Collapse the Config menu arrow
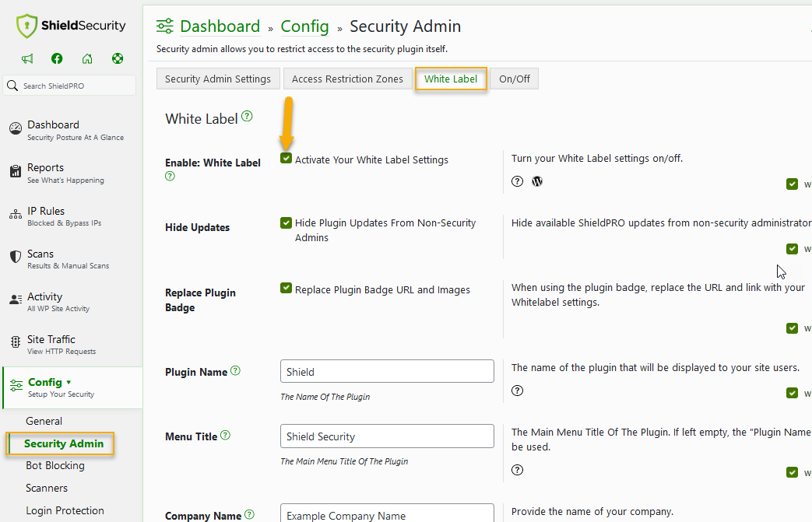The image size is (812, 522). click(x=69, y=383)
